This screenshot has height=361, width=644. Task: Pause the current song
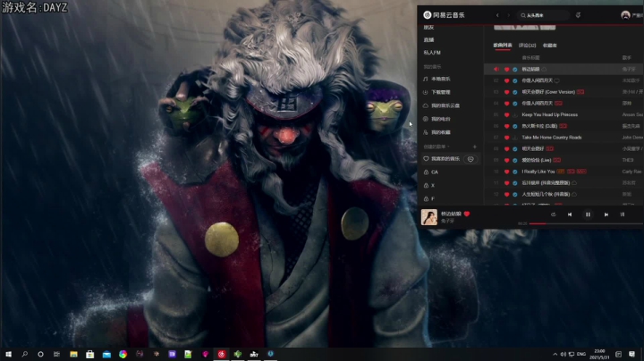click(588, 214)
